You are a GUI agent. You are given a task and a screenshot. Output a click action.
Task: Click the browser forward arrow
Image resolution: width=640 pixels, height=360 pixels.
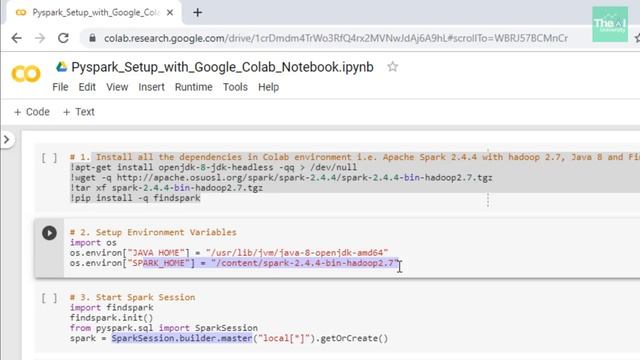coord(40,38)
